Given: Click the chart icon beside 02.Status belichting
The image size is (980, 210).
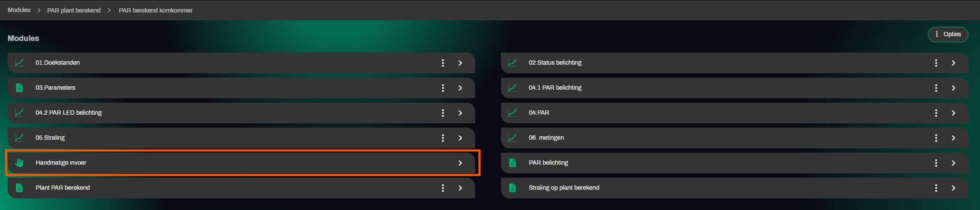Looking at the screenshot, I should coord(513,63).
